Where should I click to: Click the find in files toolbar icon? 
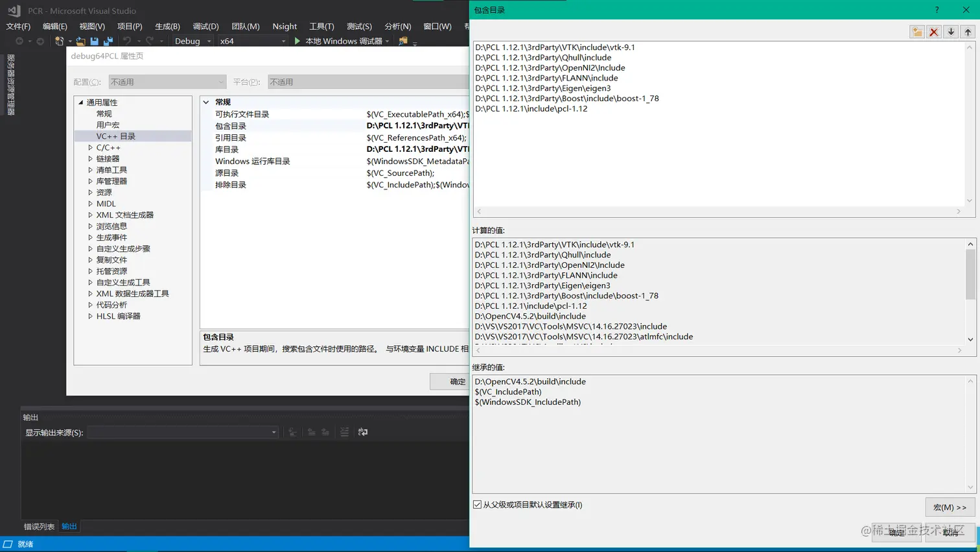click(x=403, y=41)
